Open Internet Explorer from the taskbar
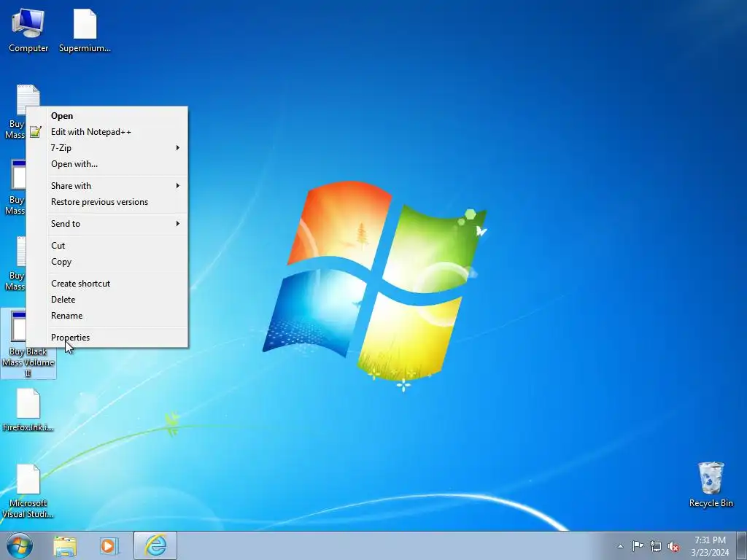Screen dimensions: 747x560 (155, 545)
